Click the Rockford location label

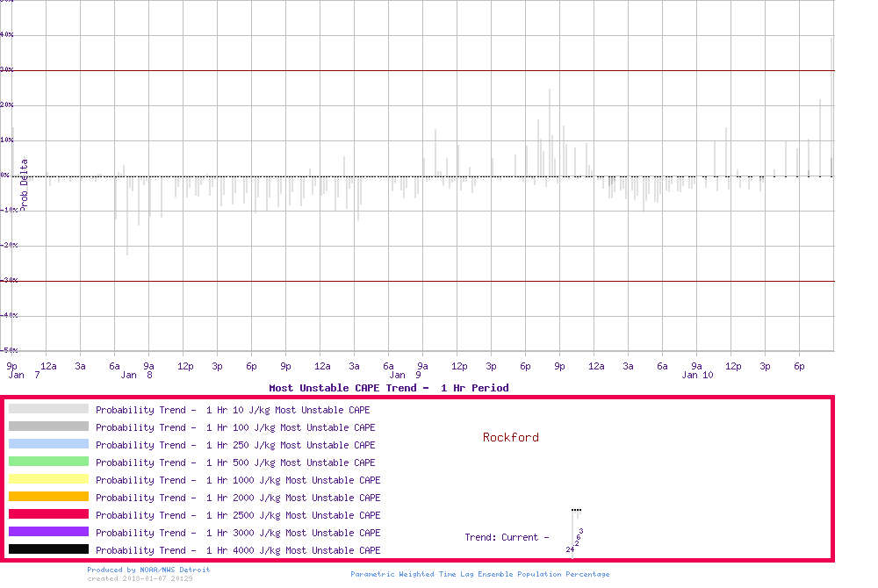pos(510,437)
